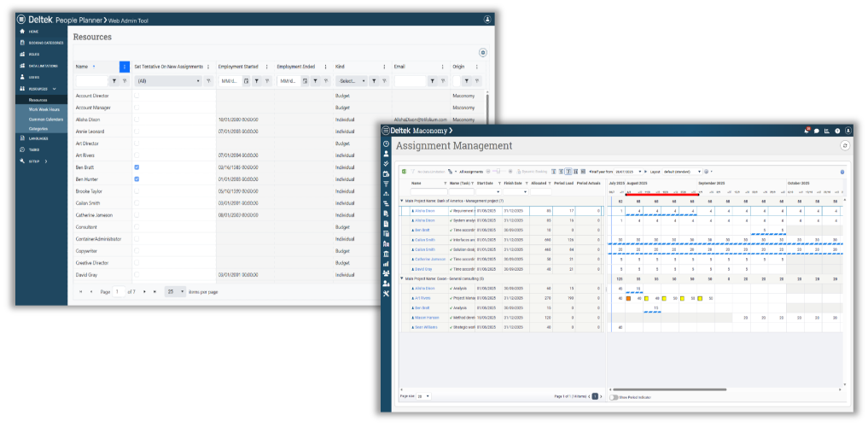The width and height of the screenshot is (868, 427).
Task: Check Set Tentative box for Art Rivers
Action: click(x=137, y=155)
